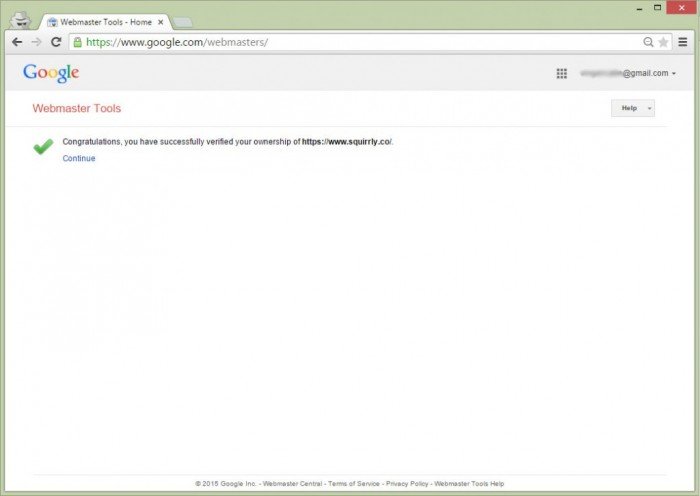Screen dimensions: 700x496
Task: Close the Webmaster Tools - Home tab
Action: click(162, 21)
